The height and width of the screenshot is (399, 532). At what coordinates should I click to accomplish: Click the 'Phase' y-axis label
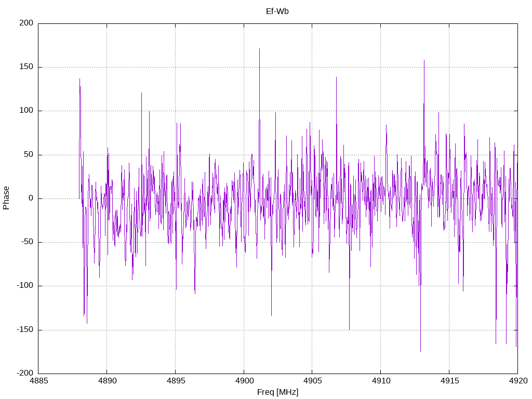pyautogui.click(x=6, y=198)
